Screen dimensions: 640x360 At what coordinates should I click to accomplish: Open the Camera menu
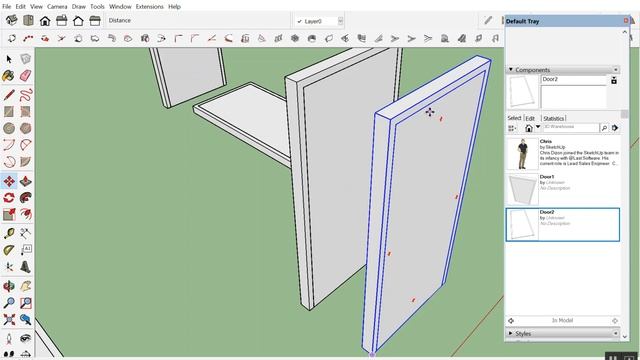tap(57, 7)
